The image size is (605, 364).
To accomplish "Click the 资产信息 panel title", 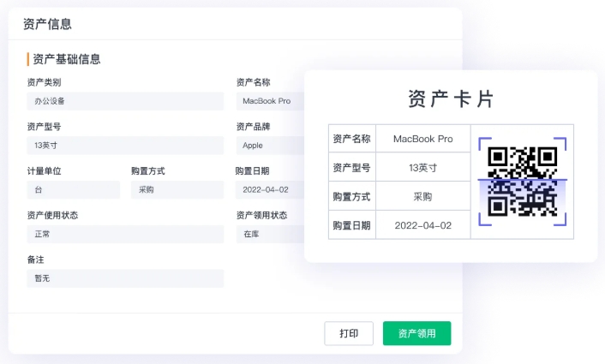I will (47, 24).
